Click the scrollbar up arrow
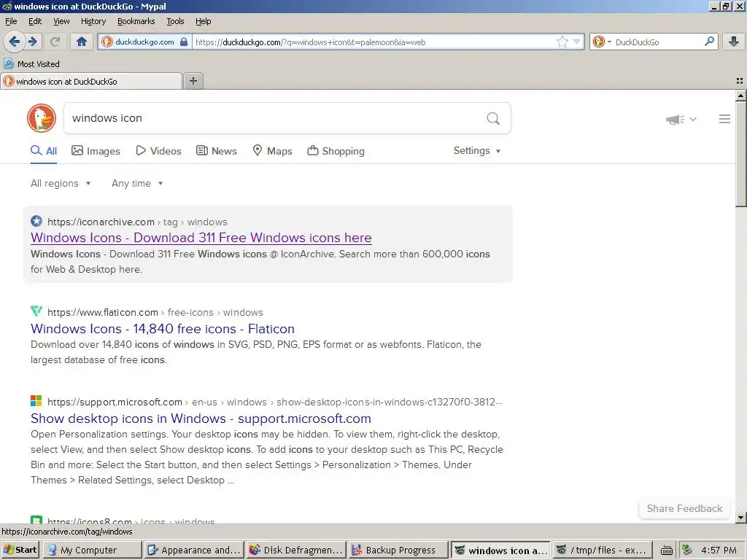The image size is (747, 560). 740,96
